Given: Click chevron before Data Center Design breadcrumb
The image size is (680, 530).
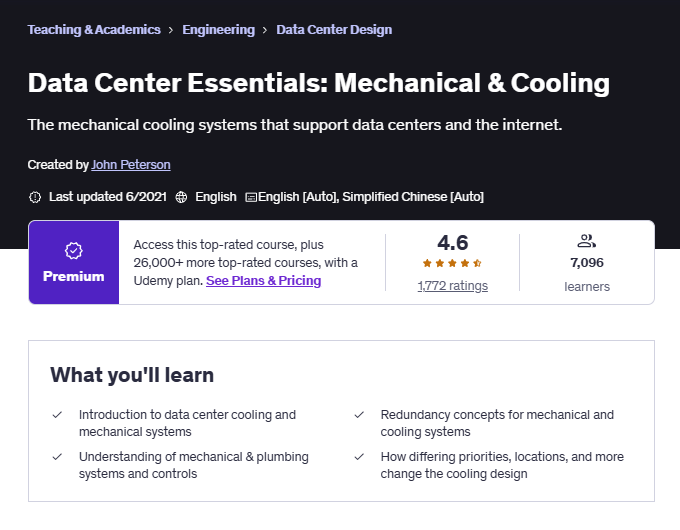Looking at the screenshot, I should pyautogui.click(x=265, y=30).
